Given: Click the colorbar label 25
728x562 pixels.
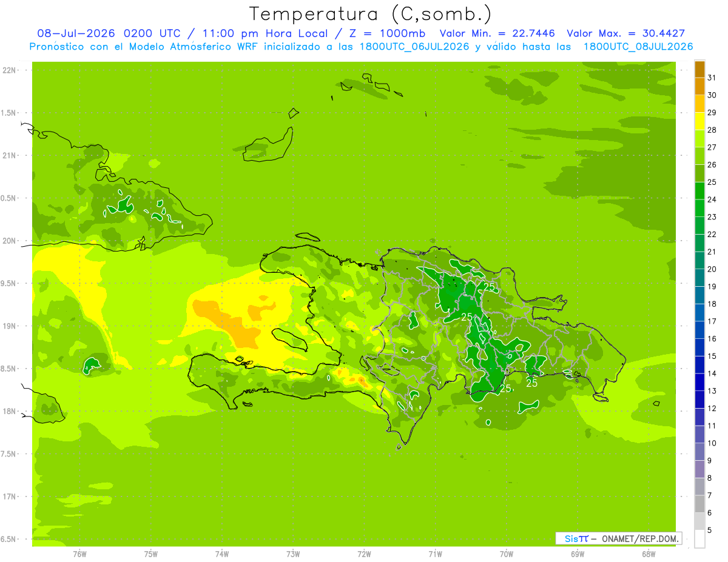Looking at the screenshot, I should [712, 182].
